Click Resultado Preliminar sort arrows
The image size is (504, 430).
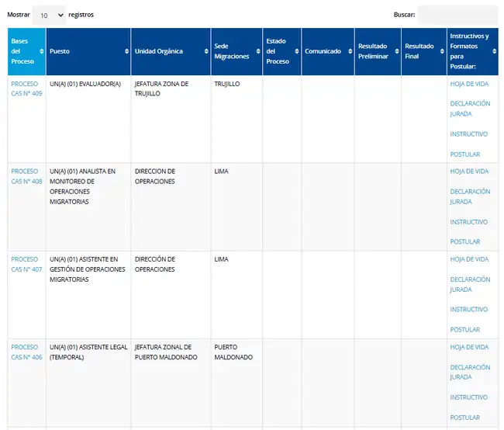click(x=396, y=51)
